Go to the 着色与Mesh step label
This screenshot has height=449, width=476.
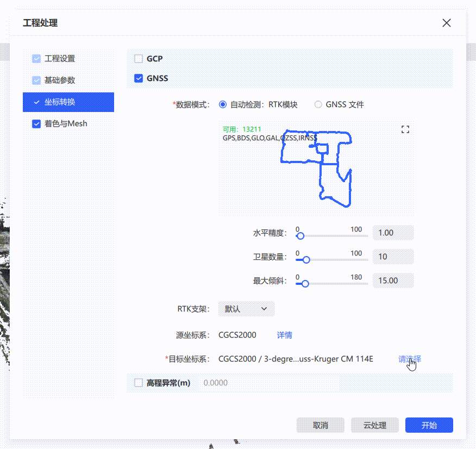(x=66, y=123)
